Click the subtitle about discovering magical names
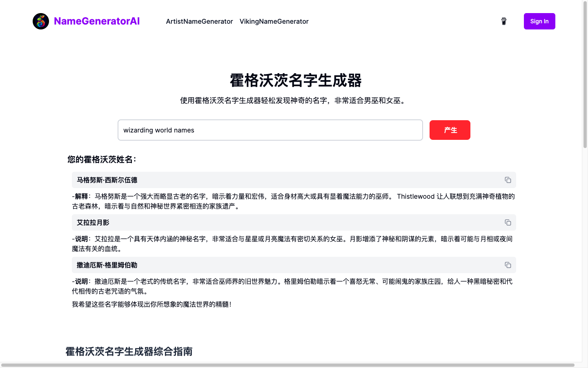Viewport: 588px width, 368px height. (x=293, y=101)
